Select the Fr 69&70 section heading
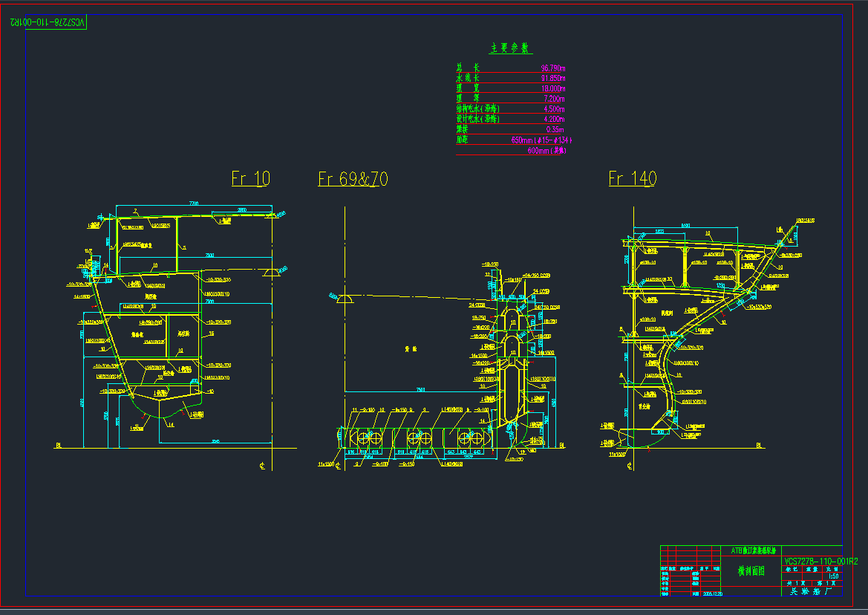The height and width of the screenshot is (615, 868). click(x=353, y=179)
